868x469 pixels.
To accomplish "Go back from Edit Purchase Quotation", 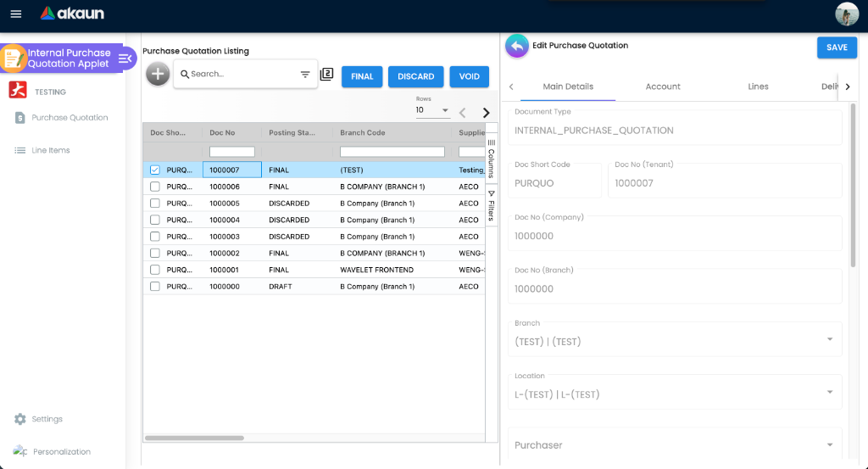I will (517, 47).
